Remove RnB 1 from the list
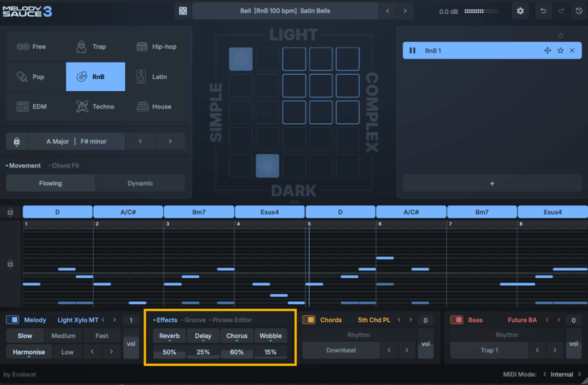This screenshot has height=385, width=588. (x=572, y=50)
